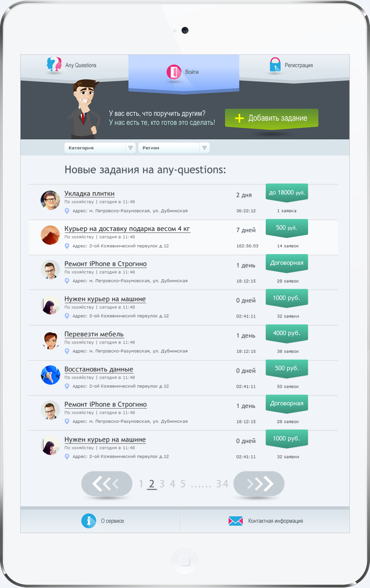370x588 pixels.
Task: Click the blue info icon in footer
Action: [89, 521]
